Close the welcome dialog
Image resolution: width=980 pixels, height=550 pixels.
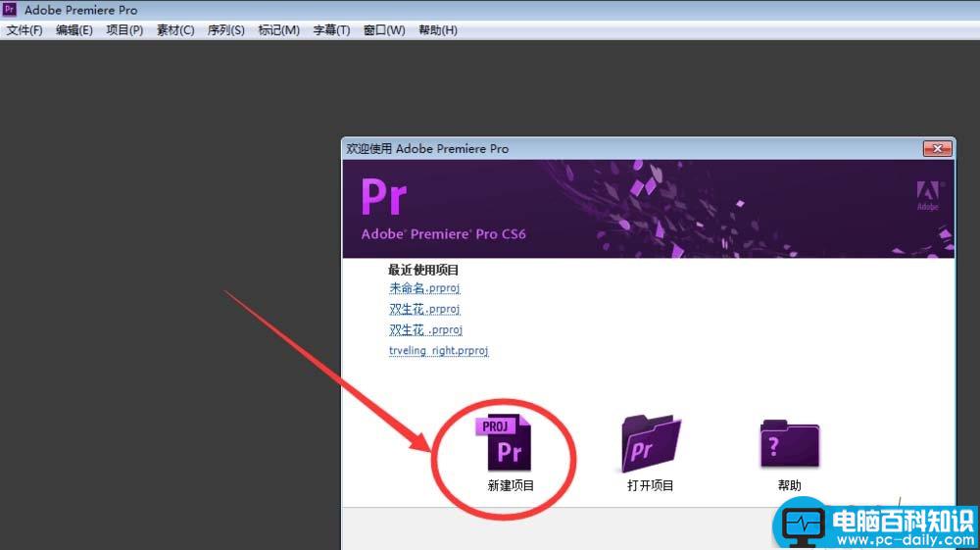coord(938,148)
